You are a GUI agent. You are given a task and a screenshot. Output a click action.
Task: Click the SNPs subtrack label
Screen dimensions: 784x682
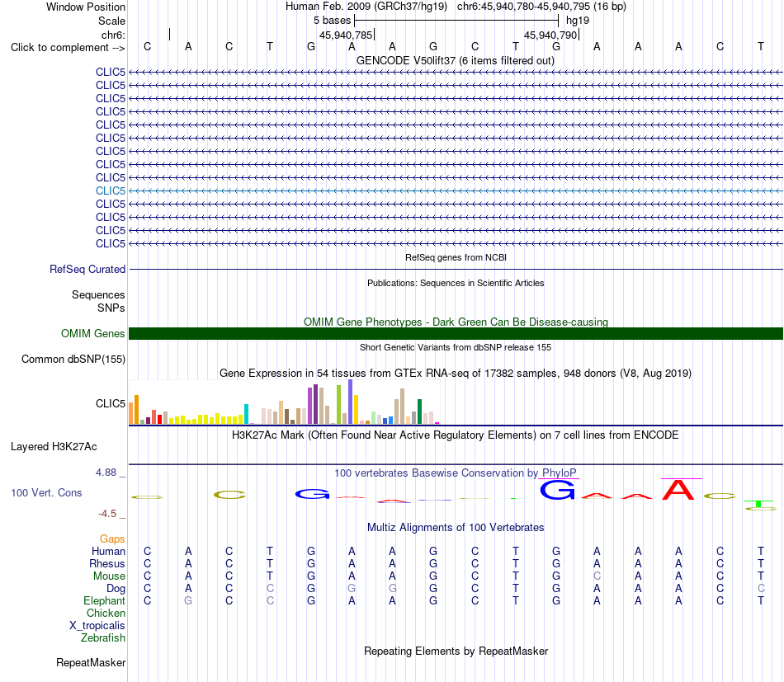click(111, 308)
